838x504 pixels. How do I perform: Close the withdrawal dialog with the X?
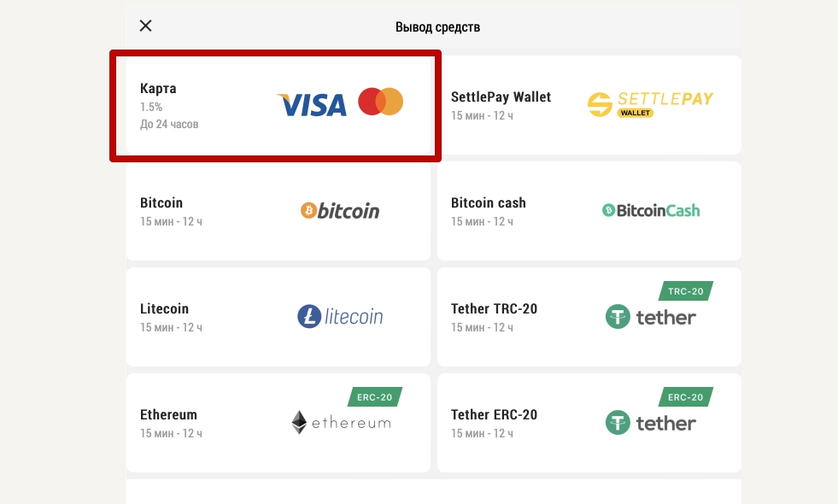[145, 26]
